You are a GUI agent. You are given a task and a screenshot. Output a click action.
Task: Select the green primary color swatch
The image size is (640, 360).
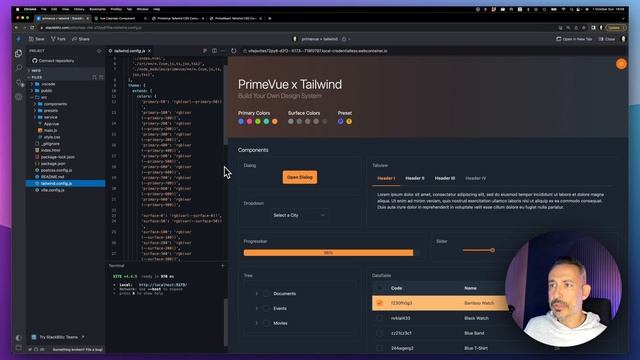click(258, 121)
